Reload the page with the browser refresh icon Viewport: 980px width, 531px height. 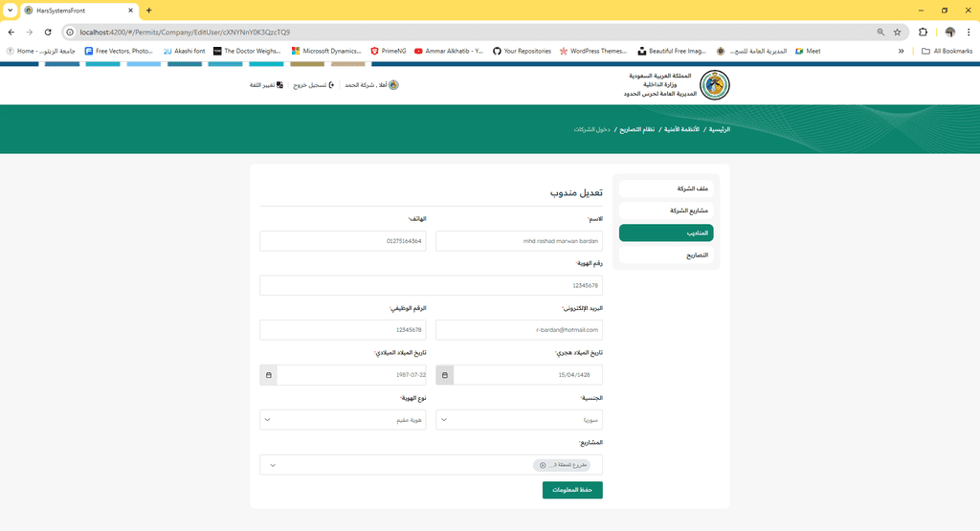coord(48,32)
